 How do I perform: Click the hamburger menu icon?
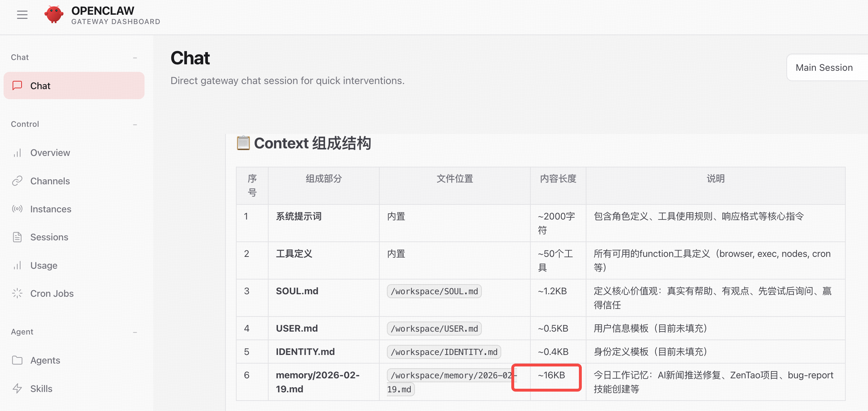22,15
